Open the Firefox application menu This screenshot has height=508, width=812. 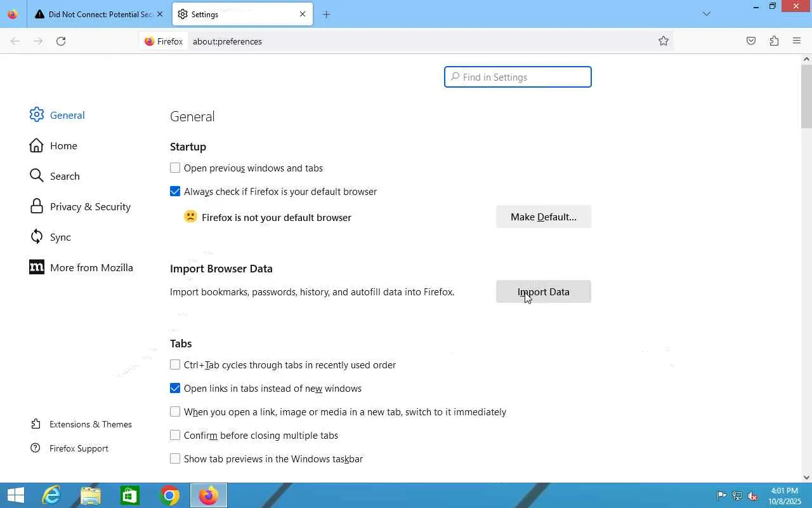[797, 41]
